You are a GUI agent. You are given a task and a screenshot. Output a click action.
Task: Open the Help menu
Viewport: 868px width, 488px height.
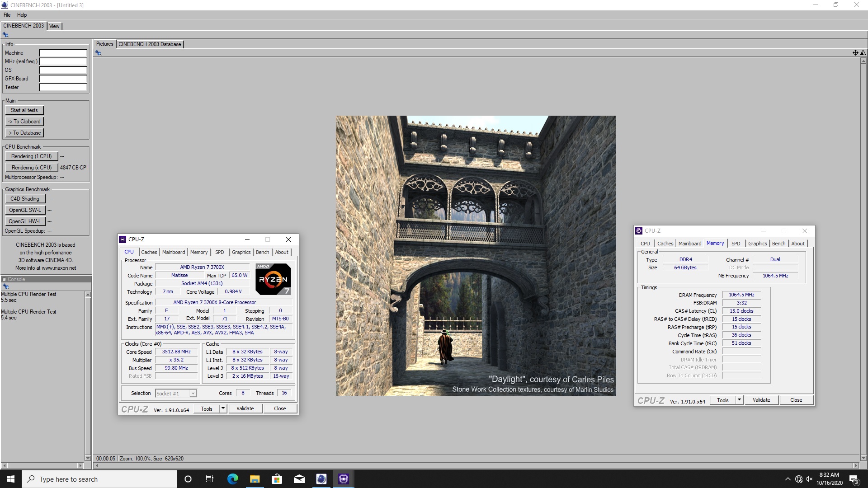coord(22,15)
